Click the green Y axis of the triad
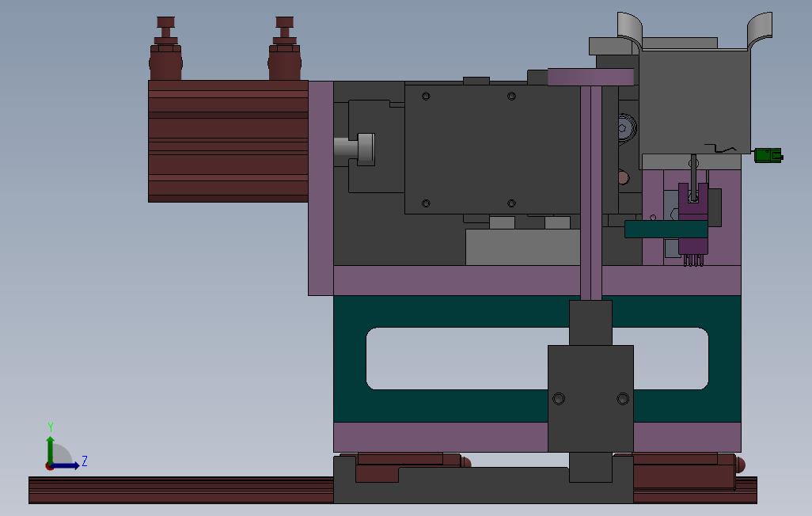 [x=50, y=450]
